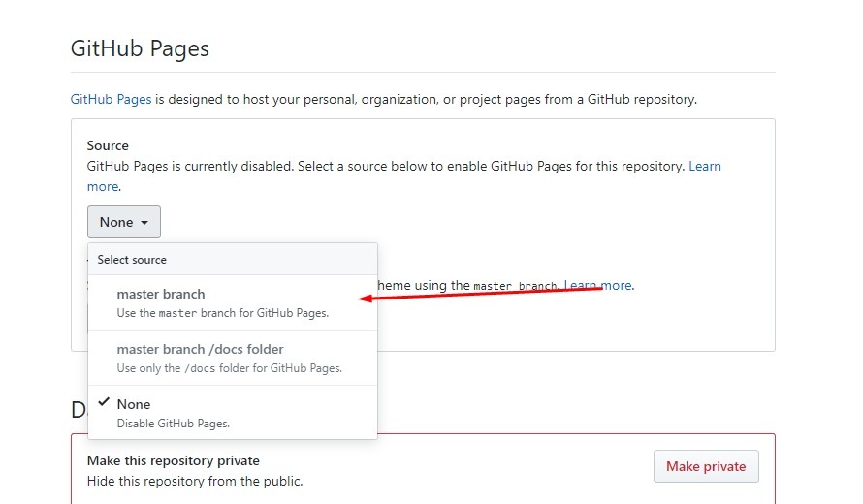This screenshot has height=504, width=863.
Task: Click Learn more link after master branch text
Action: tap(598, 285)
